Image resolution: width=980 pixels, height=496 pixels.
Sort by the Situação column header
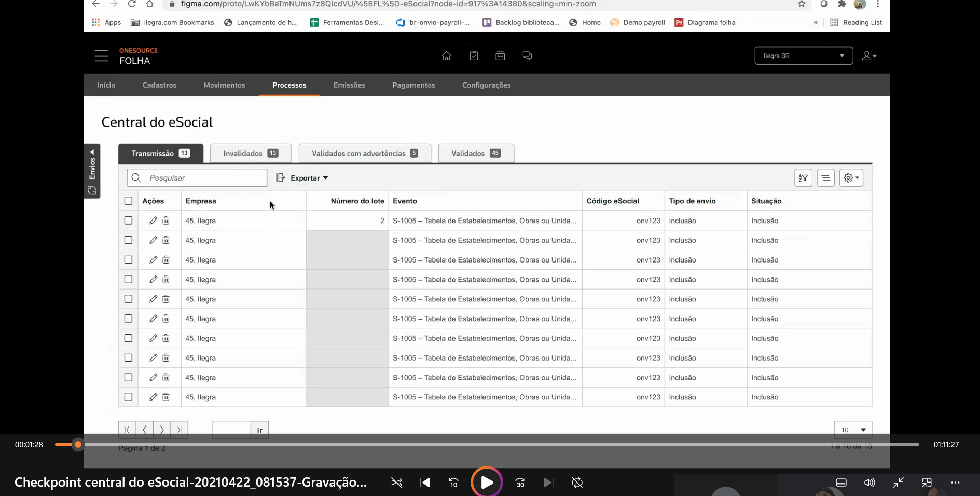766,201
